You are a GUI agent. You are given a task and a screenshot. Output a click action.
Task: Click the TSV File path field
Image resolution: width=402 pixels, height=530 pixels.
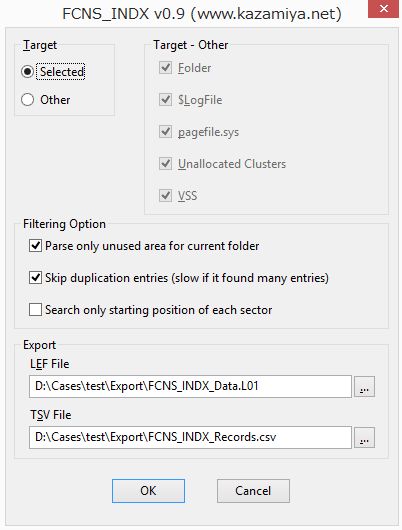[190, 437]
